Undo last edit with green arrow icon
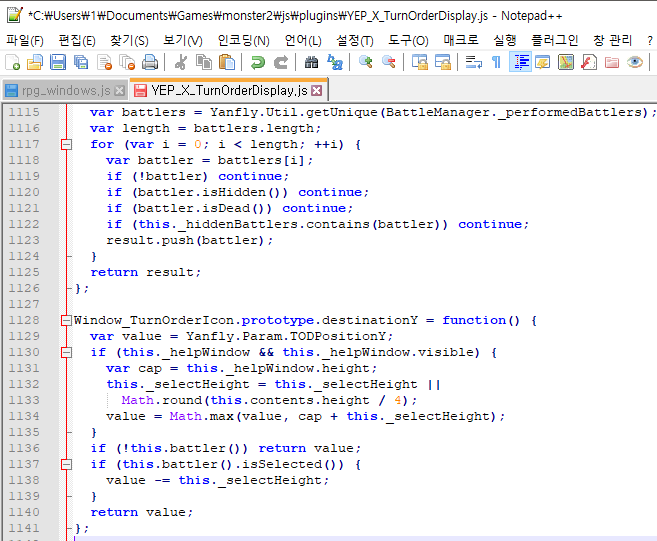This screenshot has height=541, width=657. click(258, 62)
